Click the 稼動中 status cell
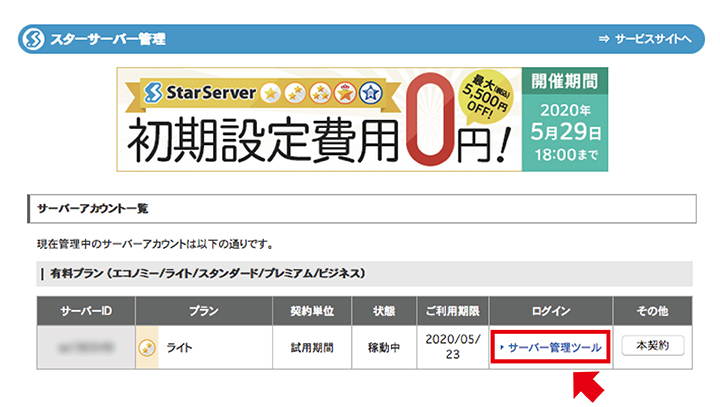The image size is (720, 407). tap(384, 347)
